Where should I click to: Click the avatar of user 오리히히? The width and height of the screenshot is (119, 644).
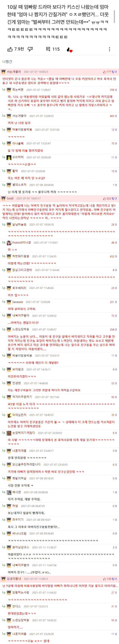(9, 158)
